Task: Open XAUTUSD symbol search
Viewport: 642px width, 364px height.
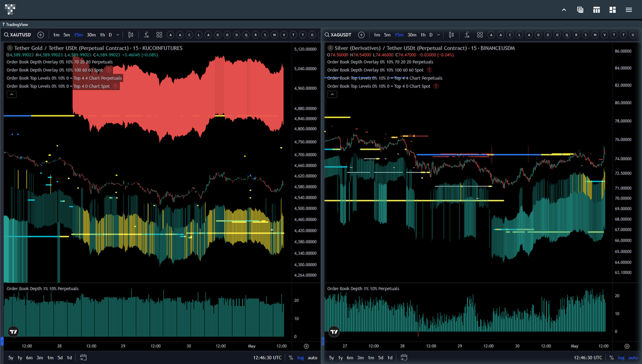Action: (18, 35)
